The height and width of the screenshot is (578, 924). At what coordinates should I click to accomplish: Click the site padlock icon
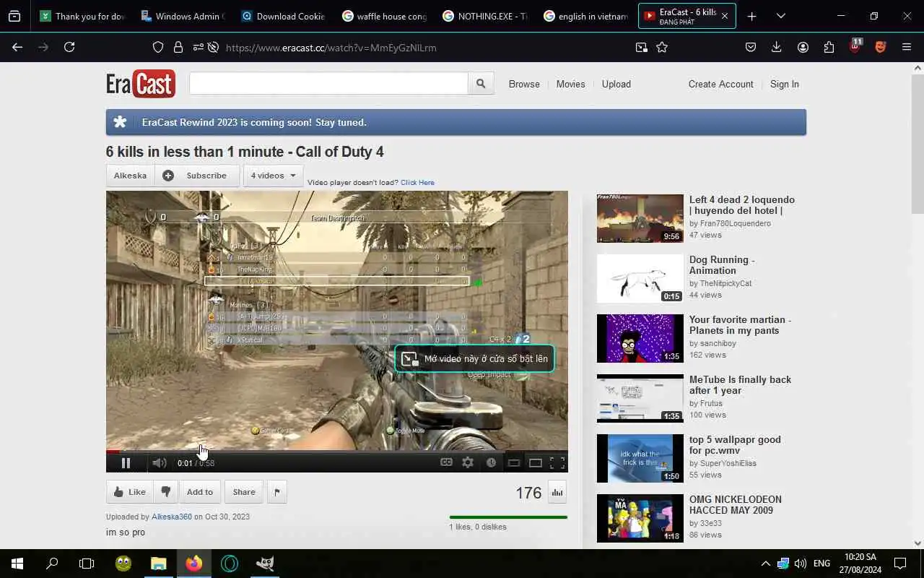178,48
